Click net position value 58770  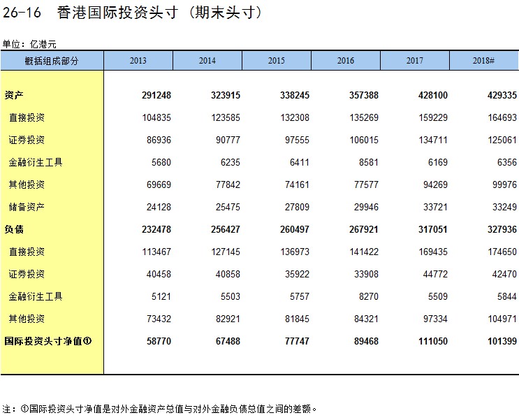159,341
